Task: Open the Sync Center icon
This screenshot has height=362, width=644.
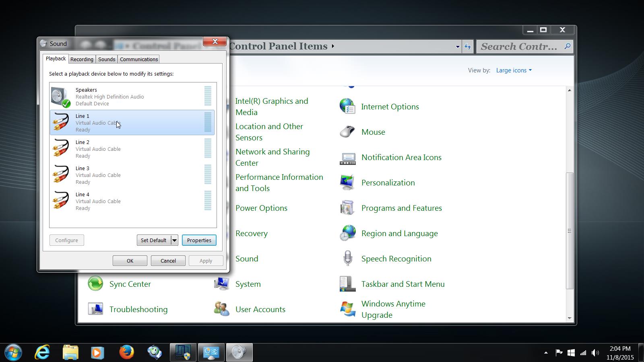Action: (x=95, y=284)
